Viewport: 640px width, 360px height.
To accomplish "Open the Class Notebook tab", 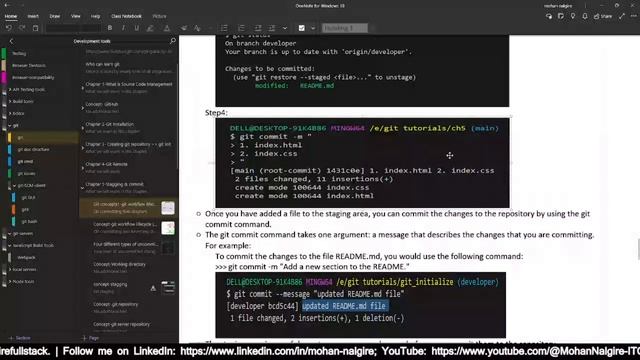I will click(x=126, y=16).
